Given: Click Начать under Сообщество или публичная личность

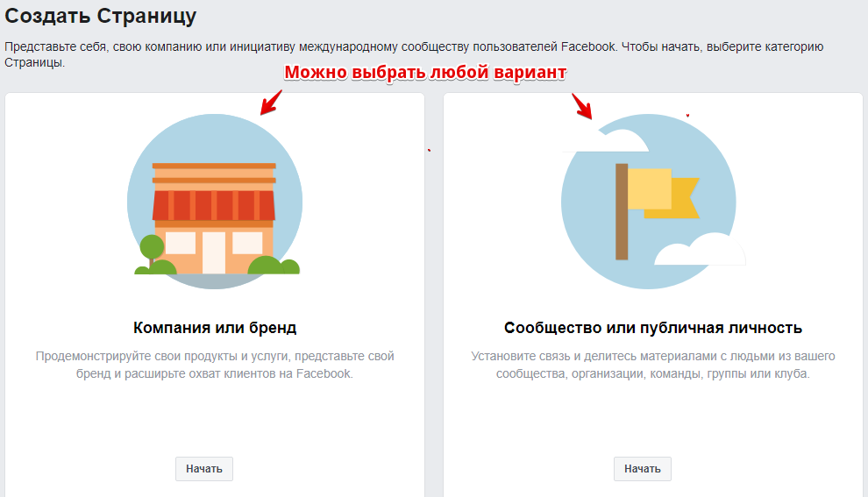Looking at the screenshot, I should 642,469.
